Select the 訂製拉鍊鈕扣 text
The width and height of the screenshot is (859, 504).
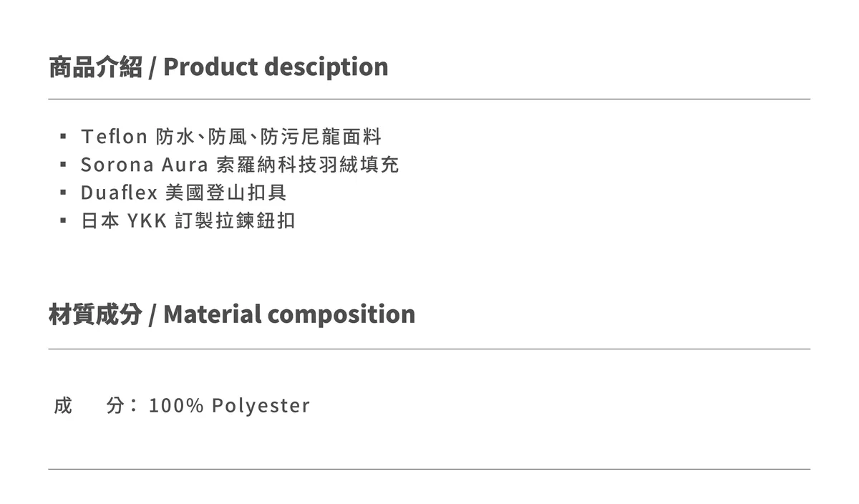click(235, 220)
